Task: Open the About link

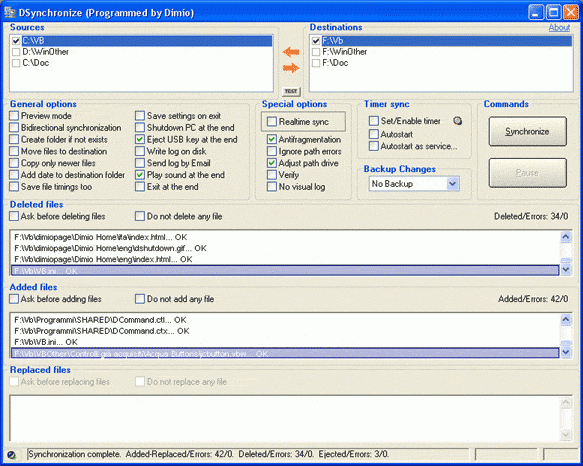Action: [559, 28]
